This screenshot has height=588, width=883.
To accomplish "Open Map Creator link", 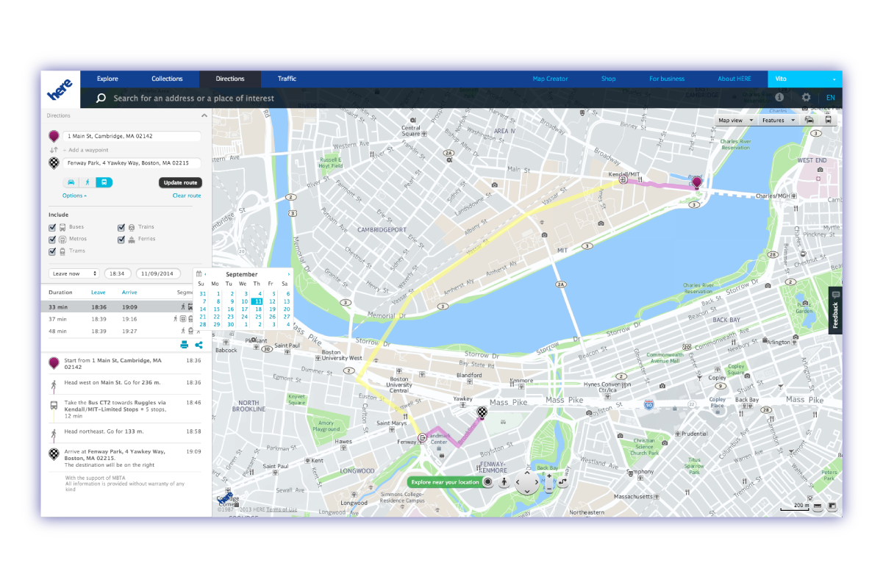I will click(551, 79).
